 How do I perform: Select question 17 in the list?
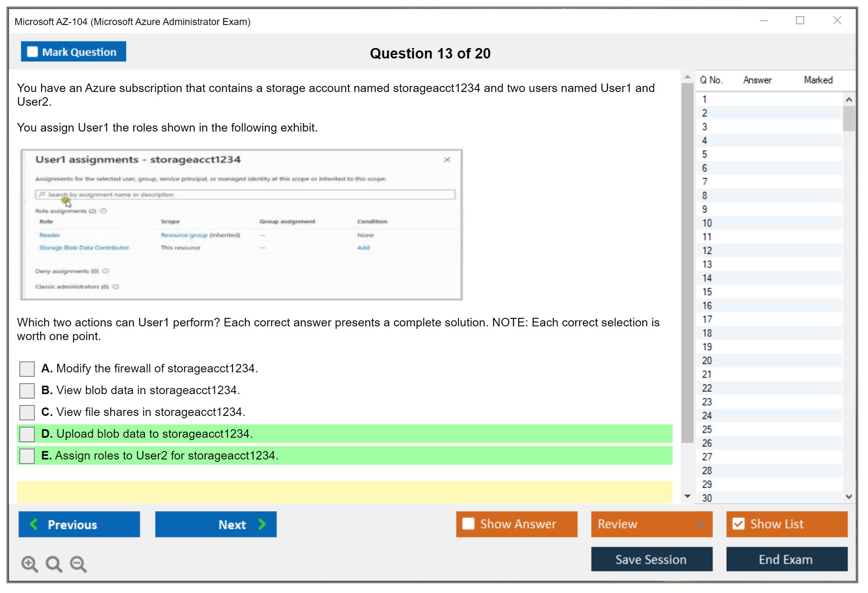707,319
